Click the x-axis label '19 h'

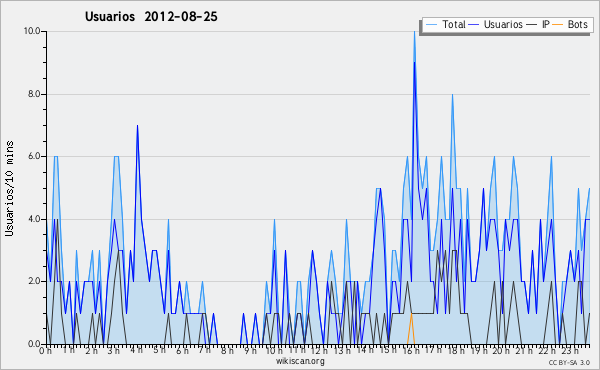click(479, 350)
